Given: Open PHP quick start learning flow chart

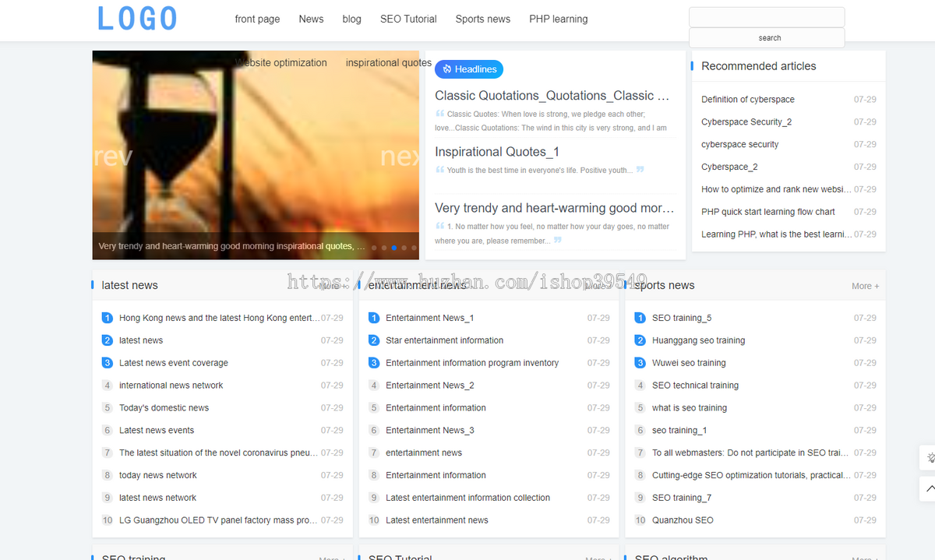Looking at the screenshot, I should point(768,212).
